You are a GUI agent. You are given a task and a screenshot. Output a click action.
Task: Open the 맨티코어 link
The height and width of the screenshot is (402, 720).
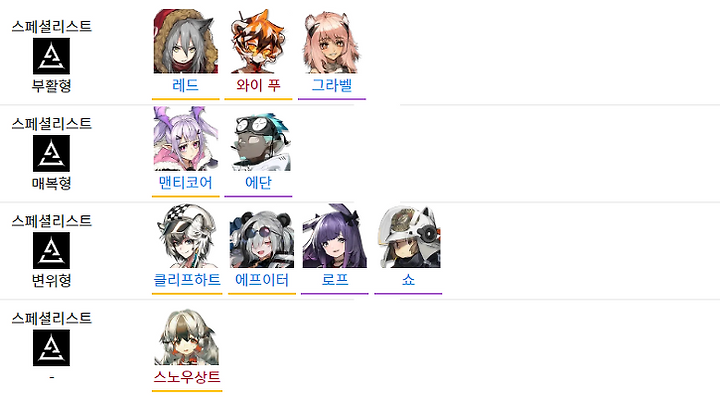pos(186,182)
